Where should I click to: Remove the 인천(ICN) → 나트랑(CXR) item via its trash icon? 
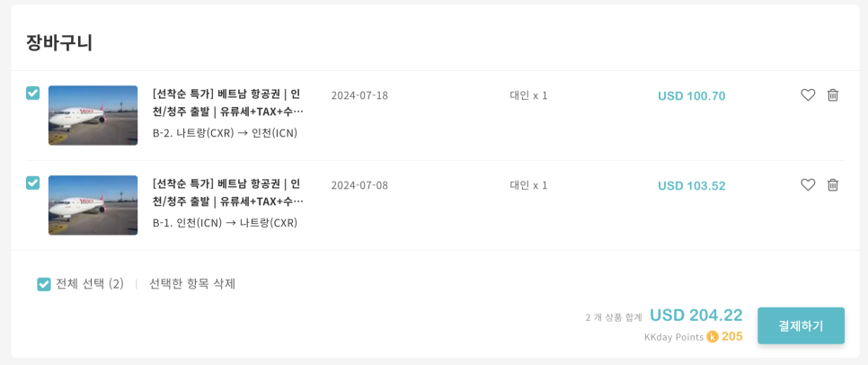pyautogui.click(x=833, y=185)
